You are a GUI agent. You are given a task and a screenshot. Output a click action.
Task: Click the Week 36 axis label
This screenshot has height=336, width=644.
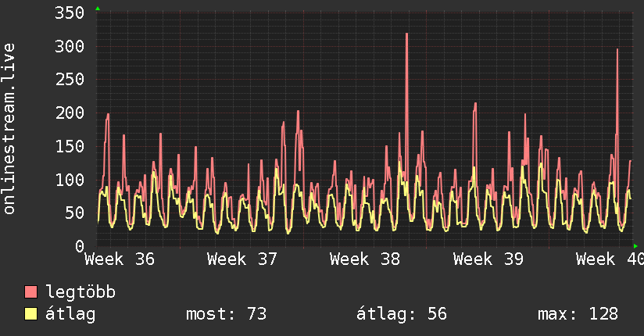pos(120,259)
